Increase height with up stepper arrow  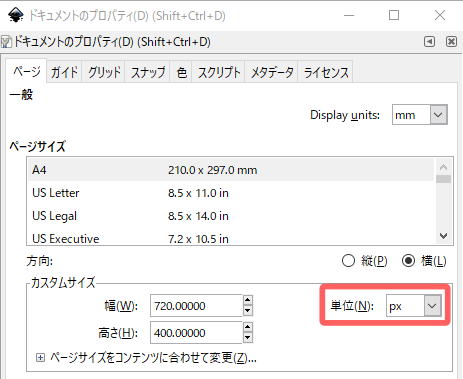click(x=248, y=327)
